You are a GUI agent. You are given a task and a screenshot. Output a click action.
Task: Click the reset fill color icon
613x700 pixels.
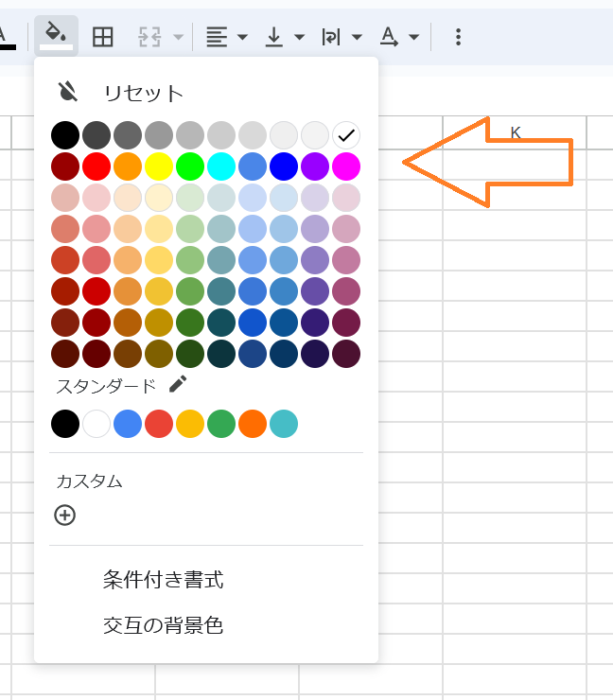point(68,92)
